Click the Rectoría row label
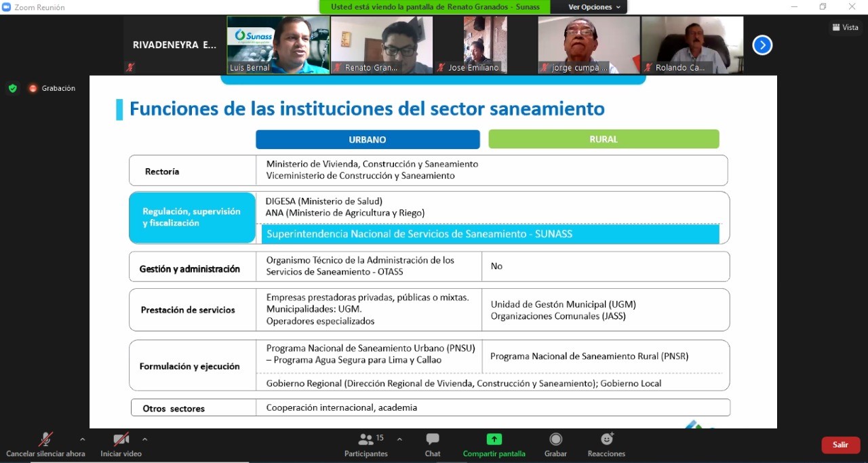Image resolution: width=868 pixels, height=463 pixels. (162, 172)
